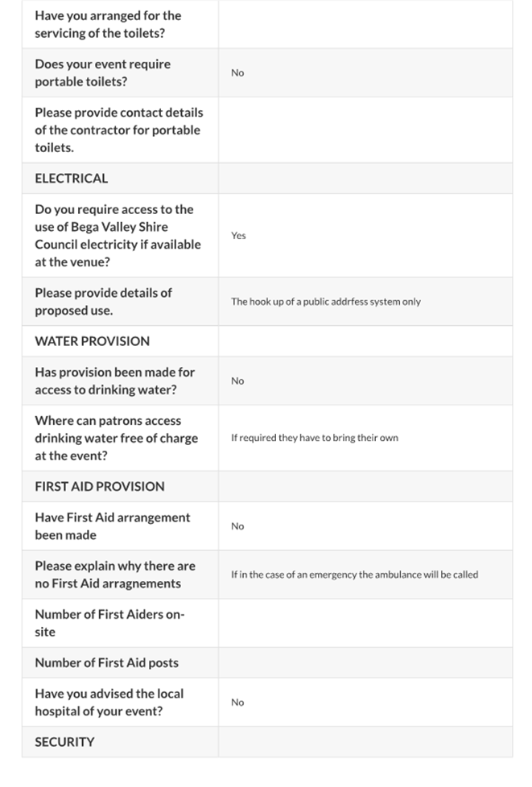Image resolution: width=532 pixels, height=787 pixels.
Task: Click the "No" answer for portable toilets
Action: (237, 73)
